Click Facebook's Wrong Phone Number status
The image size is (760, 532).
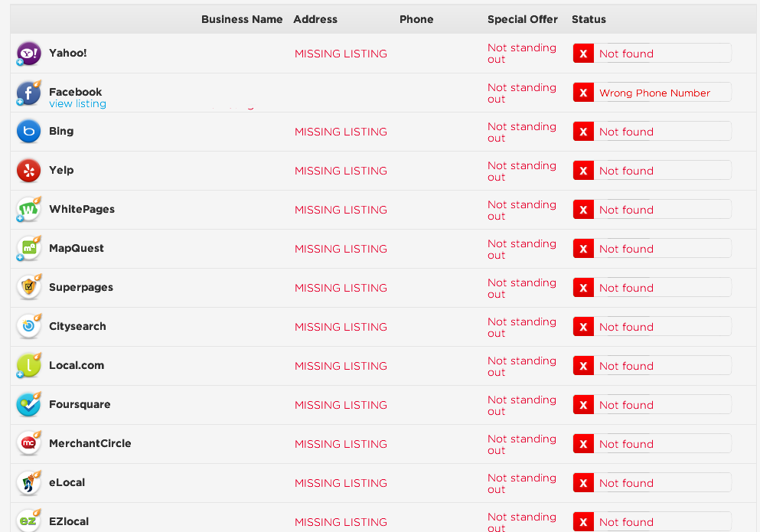coord(654,93)
